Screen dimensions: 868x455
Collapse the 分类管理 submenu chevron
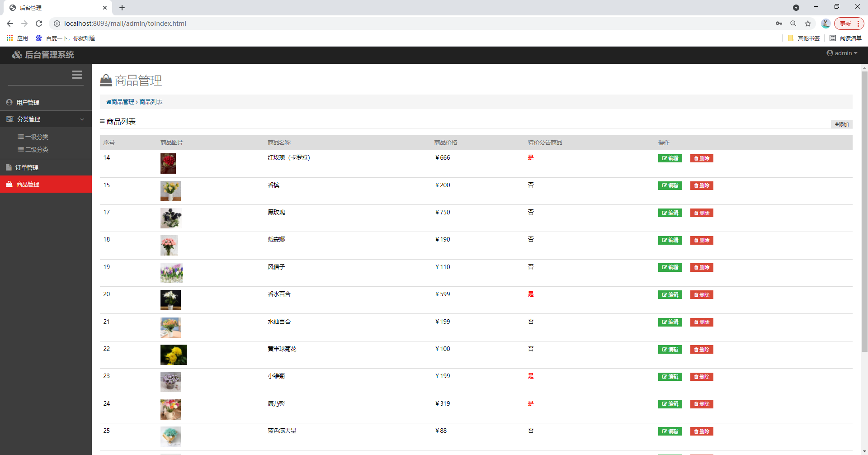pos(82,119)
